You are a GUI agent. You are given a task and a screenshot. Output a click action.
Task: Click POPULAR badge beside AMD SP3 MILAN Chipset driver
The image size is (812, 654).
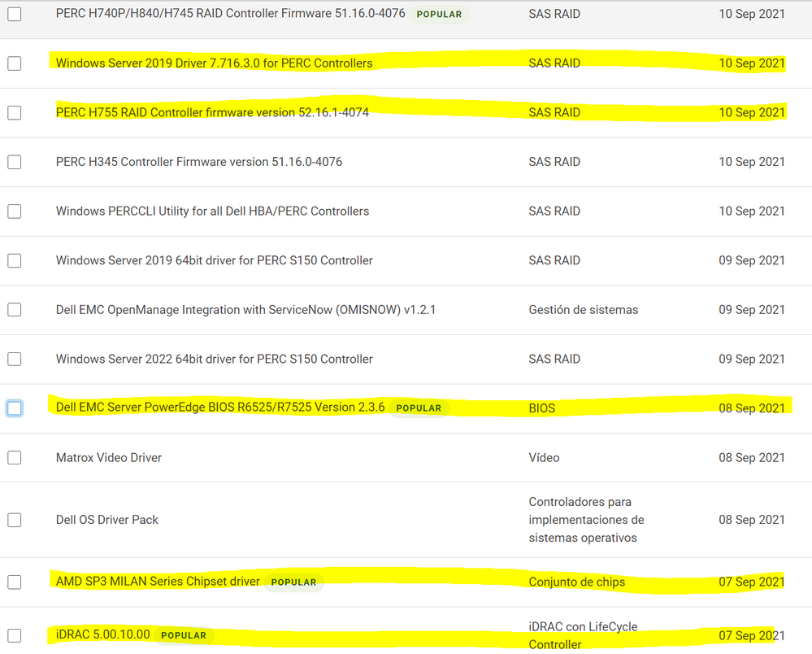point(293,582)
